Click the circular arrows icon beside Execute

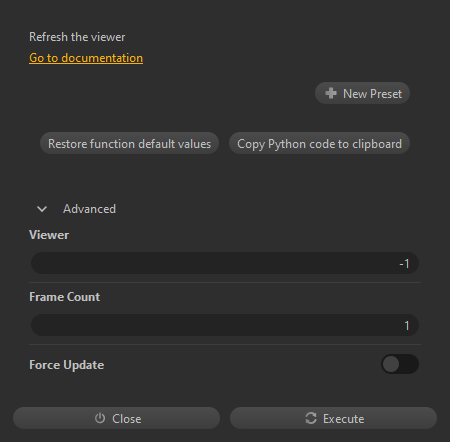(311, 418)
